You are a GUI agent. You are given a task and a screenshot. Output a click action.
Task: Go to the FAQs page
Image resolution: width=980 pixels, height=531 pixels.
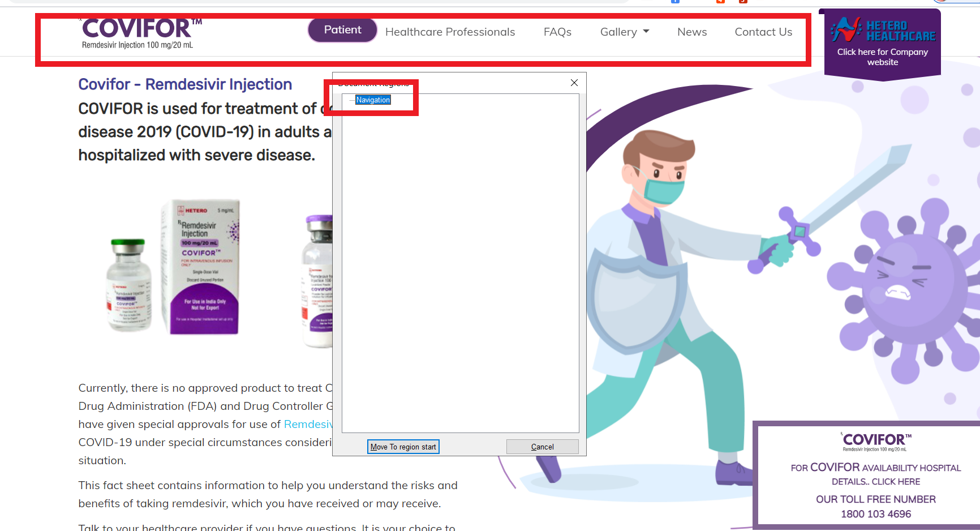[557, 32]
